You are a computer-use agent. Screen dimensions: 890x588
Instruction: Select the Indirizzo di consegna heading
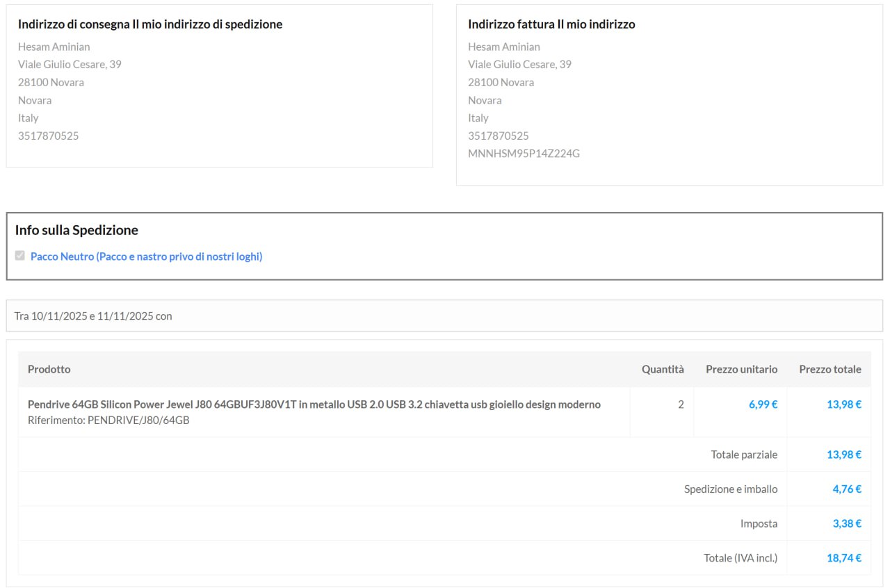click(x=150, y=24)
